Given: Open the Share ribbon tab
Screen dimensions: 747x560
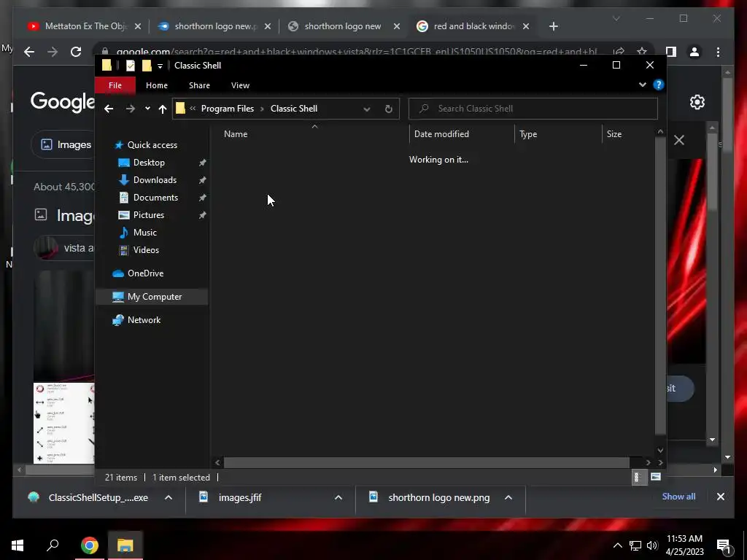Looking at the screenshot, I should [x=199, y=85].
